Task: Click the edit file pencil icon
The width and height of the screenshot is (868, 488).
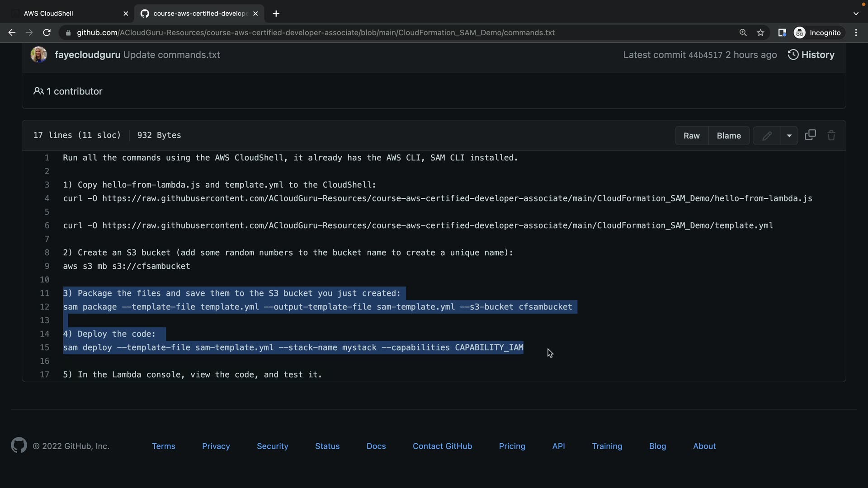Action: [x=767, y=136]
